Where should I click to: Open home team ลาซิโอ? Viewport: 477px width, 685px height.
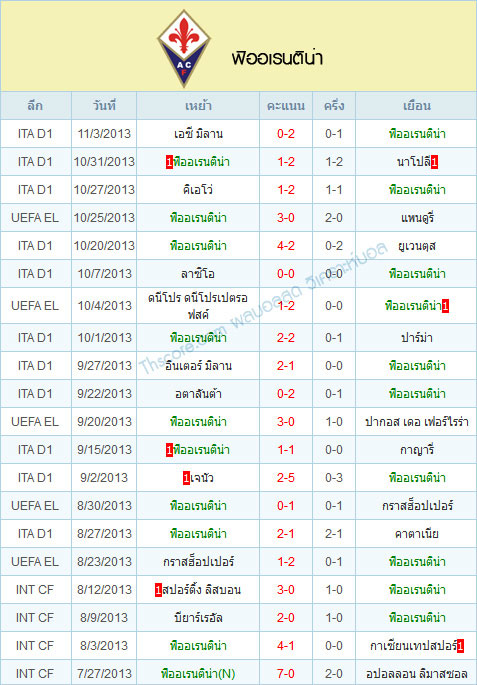click(x=198, y=274)
